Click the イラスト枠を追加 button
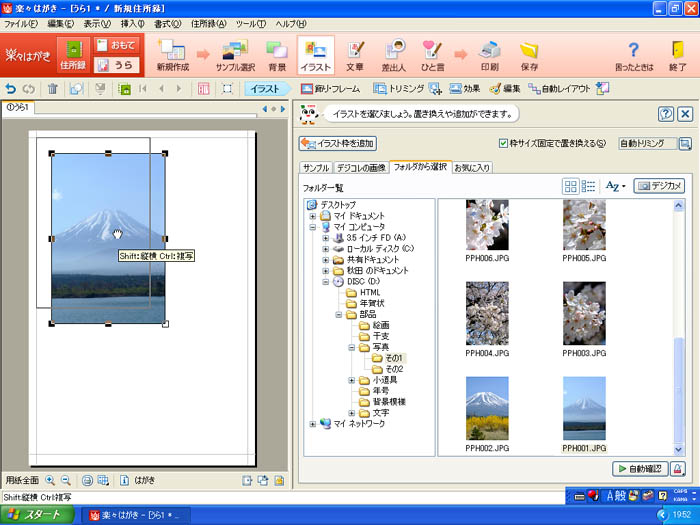Viewport: 700px width, 525px height. point(338,143)
